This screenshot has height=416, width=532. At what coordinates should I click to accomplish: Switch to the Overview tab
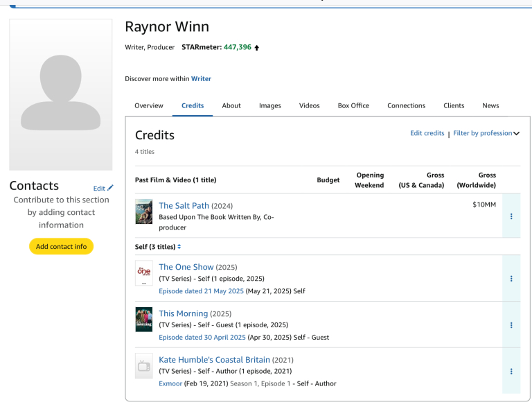point(149,105)
